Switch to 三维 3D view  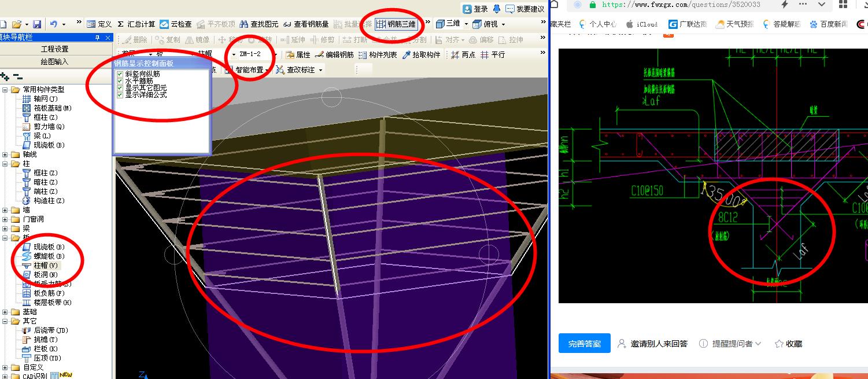[448, 24]
